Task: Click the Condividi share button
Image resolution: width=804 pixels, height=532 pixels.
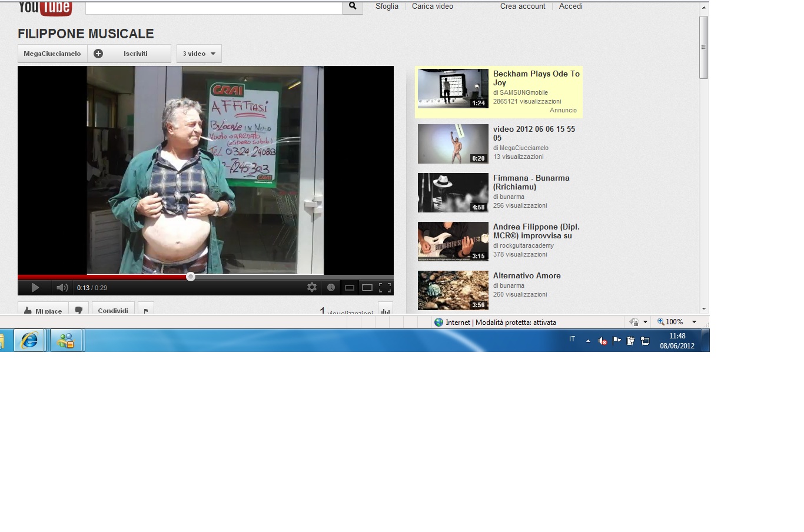Action: (113, 310)
